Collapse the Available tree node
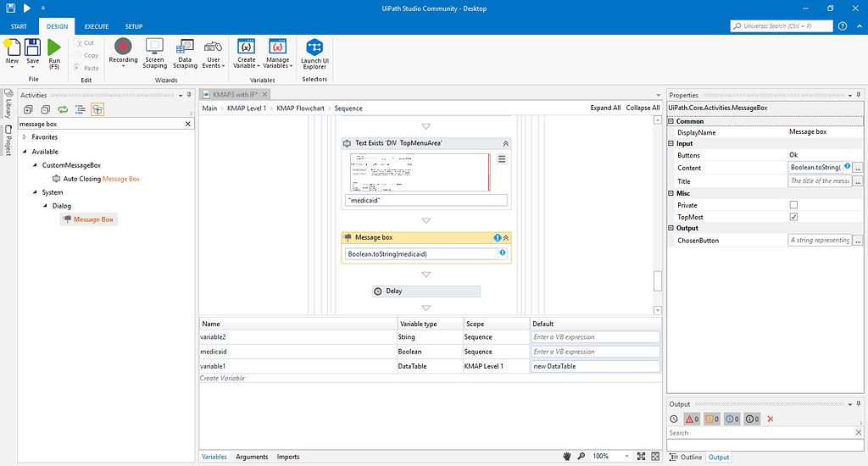Image resolution: width=868 pixels, height=466 pixels. pyautogui.click(x=25, y=152)
